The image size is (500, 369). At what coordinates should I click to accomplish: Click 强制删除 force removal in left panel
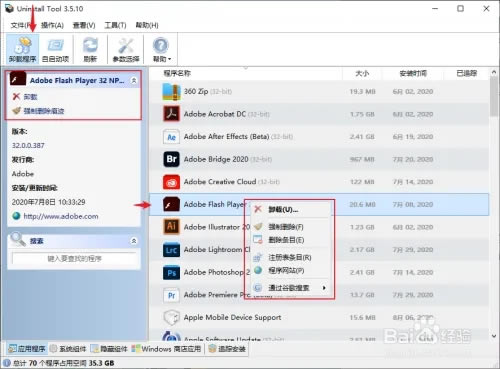click(x=44, y=111)
